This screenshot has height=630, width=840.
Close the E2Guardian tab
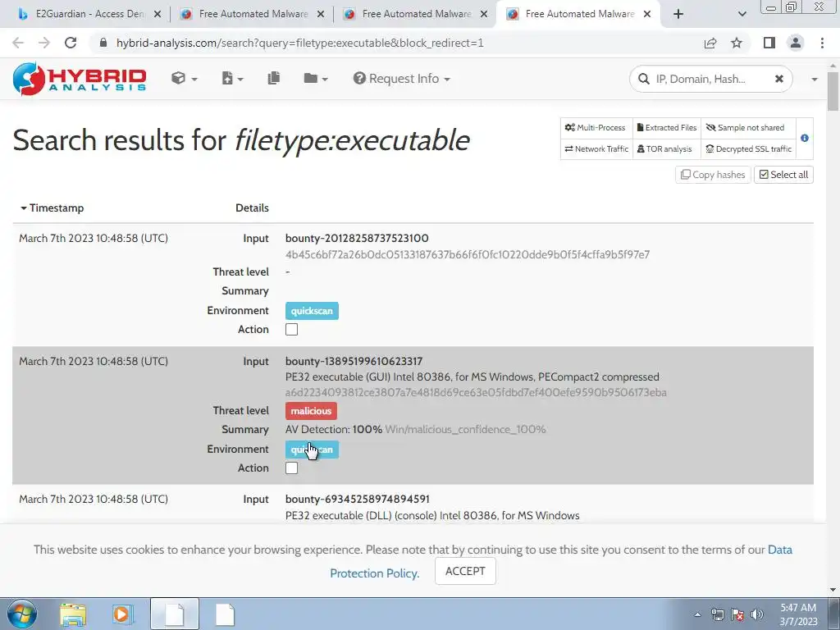tap(157, 15)
